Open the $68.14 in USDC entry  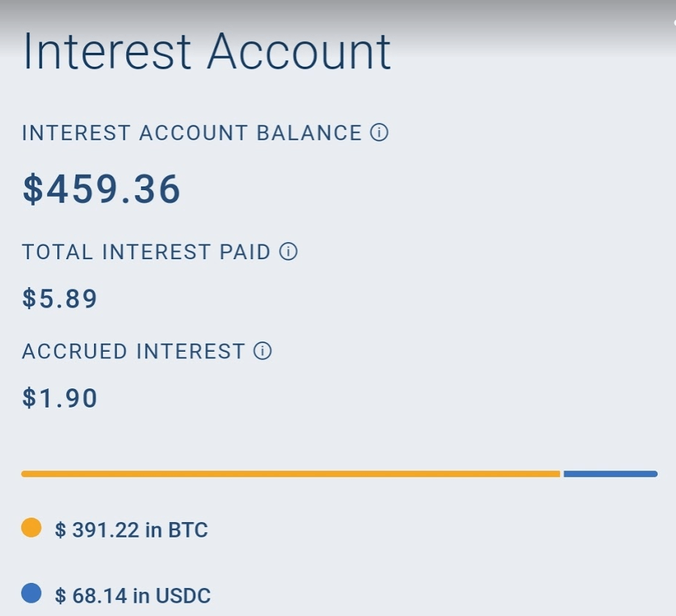[133, 595]
